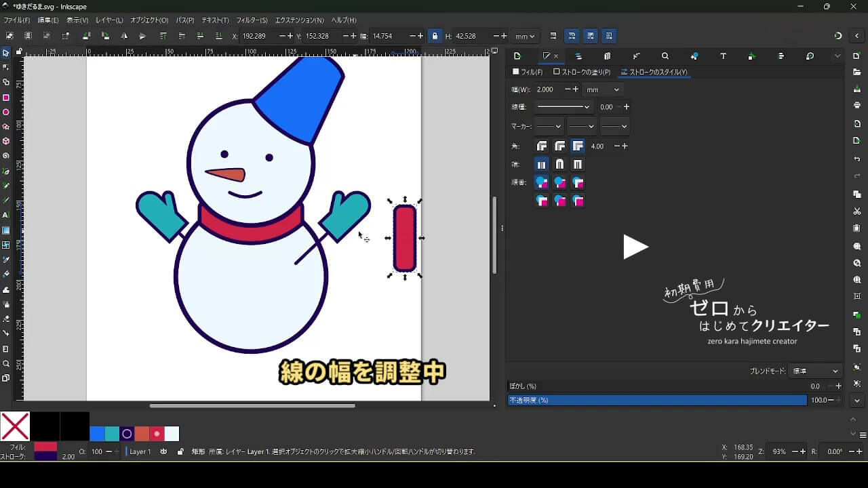Select the Ellipse tool in the toolbox
This screenshot has height=488, width=868.
(x=6, y=113)
